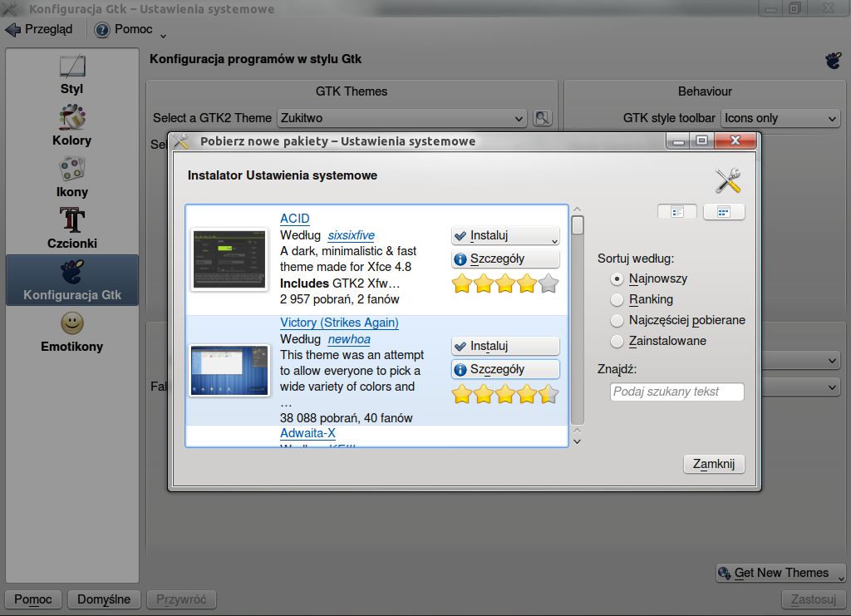The image size is (851, 616).
Task: Select the Konfiguracja Gtk module
Action: (x=72, y=281)
